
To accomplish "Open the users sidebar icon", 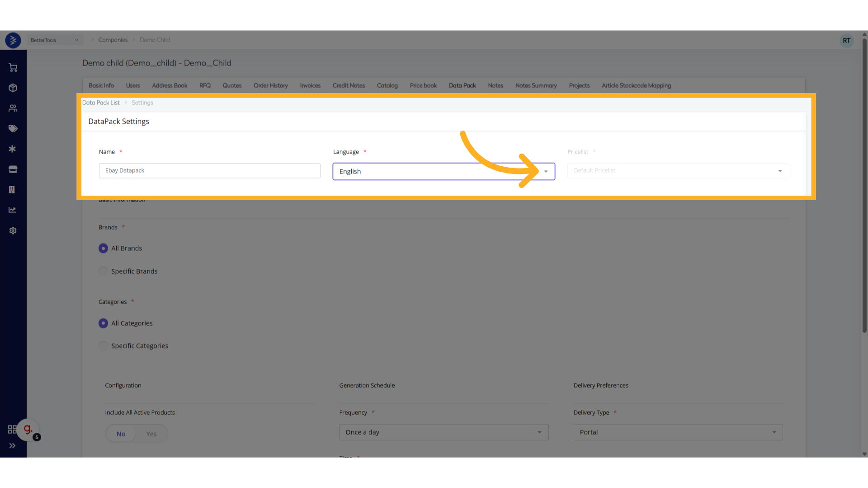I will [13, 108].
